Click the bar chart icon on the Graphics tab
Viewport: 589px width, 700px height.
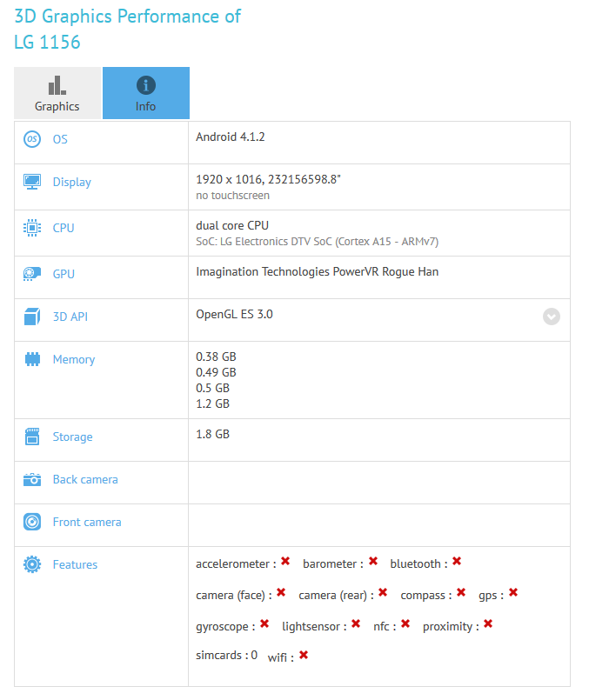[57, 85]
